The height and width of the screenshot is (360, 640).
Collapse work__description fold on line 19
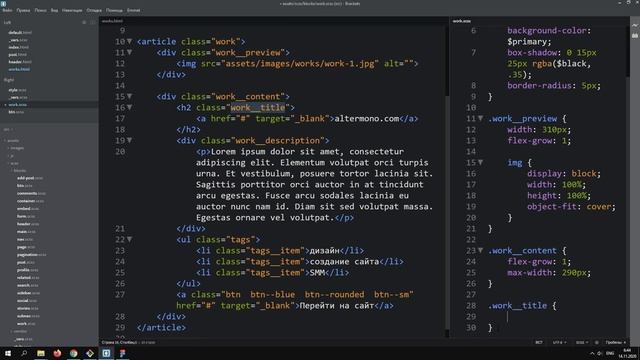pos(129,140)
